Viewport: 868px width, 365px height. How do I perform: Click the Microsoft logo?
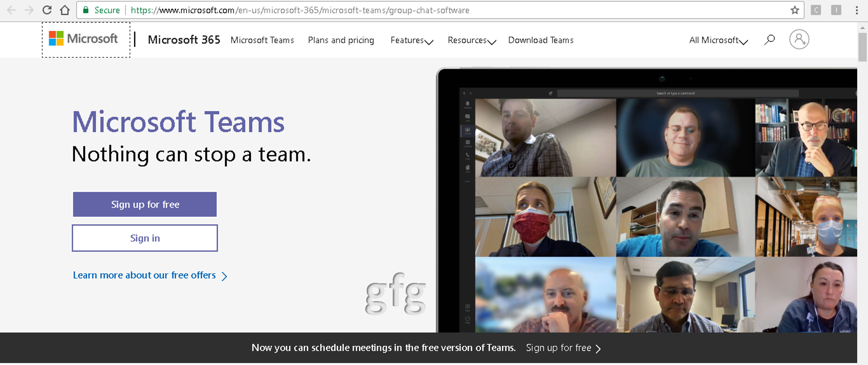click(x=83, y=39)
